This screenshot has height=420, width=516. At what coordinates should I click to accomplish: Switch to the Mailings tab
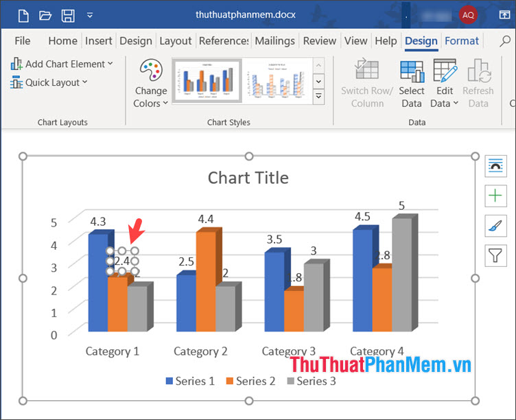tap(274, 40)
